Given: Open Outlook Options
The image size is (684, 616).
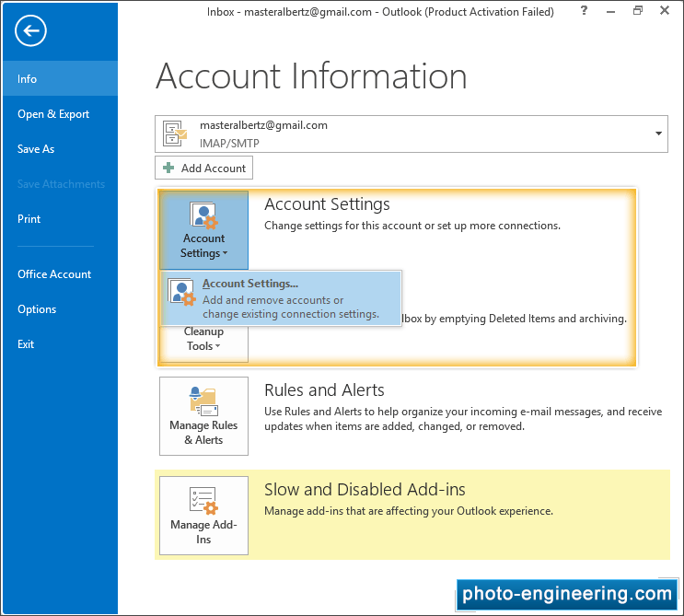Looking at the screenshot, I should click(60, 308).
